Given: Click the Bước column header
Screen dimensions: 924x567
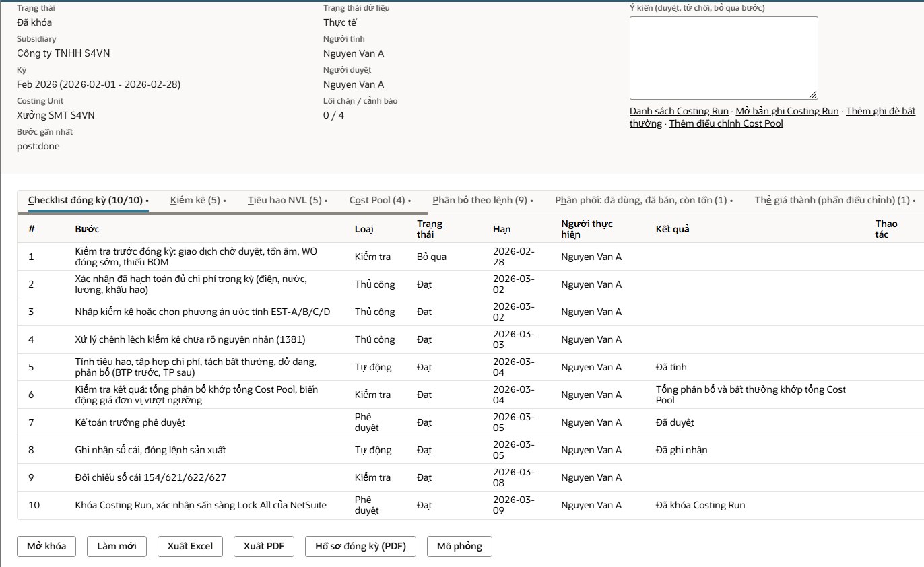Looking at the screenshot, I should 87,229.
